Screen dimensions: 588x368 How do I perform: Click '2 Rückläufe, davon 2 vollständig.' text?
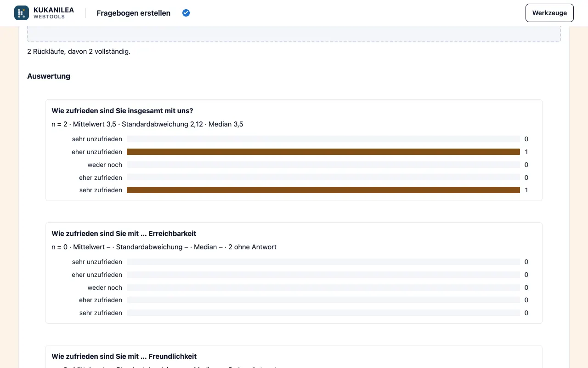tap(79, 52)
